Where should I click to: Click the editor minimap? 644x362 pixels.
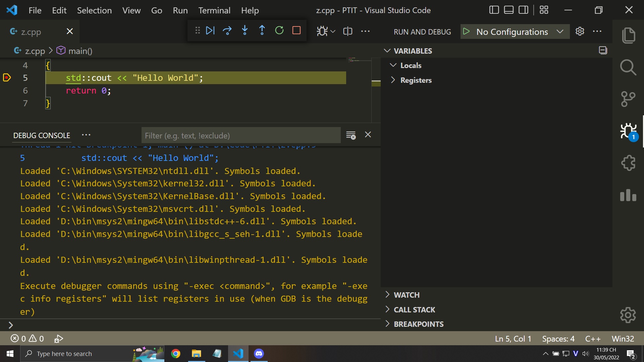click(359, 90)
